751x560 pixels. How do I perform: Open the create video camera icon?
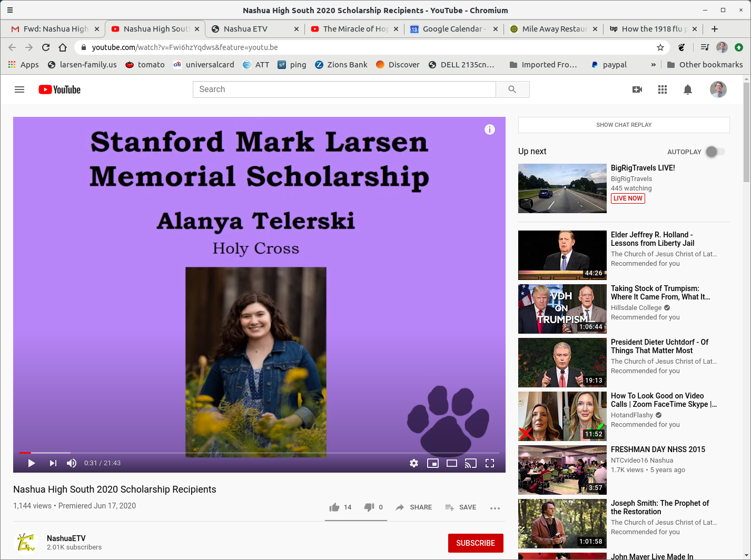click(637, 89)
